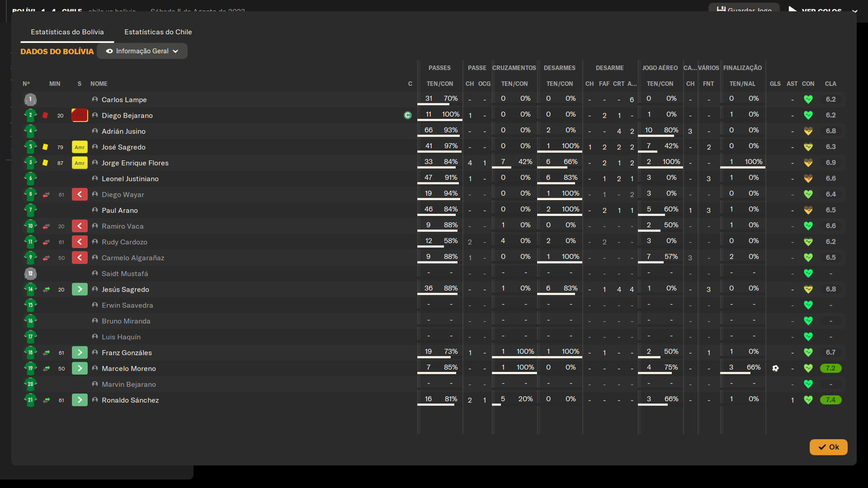Click substituted-on arrow icon for Jesús Sagredo

coord(46,290)
